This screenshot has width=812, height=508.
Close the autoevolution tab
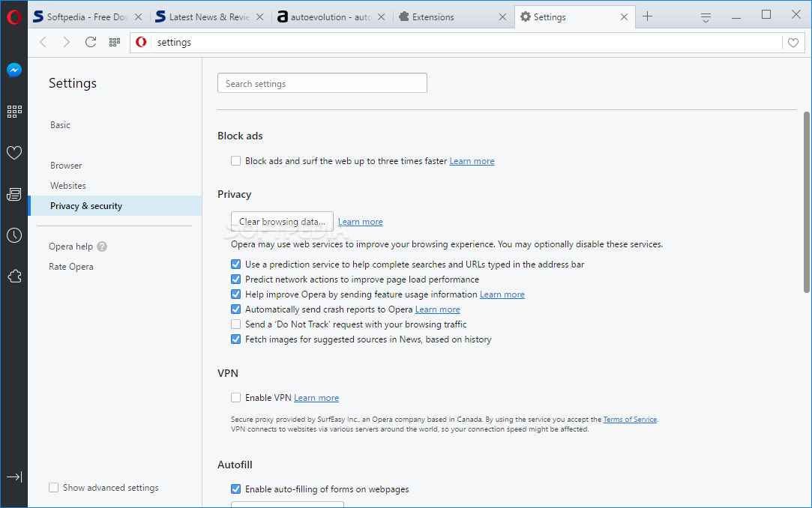tap(381, 17)
